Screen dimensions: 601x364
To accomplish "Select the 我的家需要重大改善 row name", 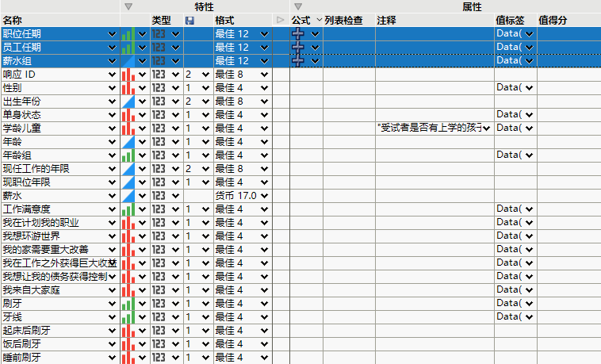I will click(46, 250).
